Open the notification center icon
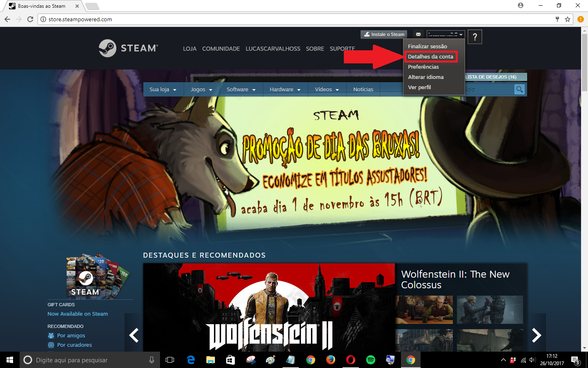588x368 pixels. (x=575, y=360)
